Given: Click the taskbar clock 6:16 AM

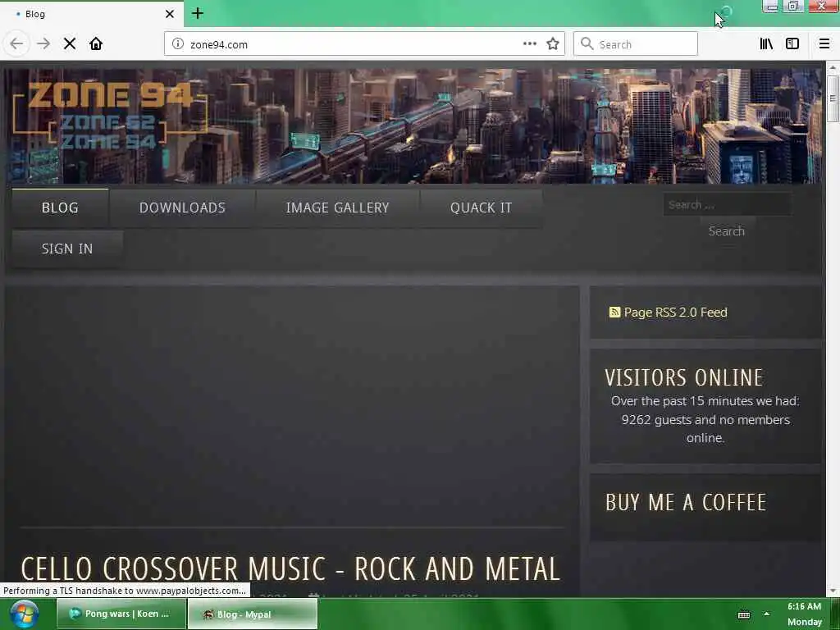Looking at the screenshot, I should click(x=804, y=606).
